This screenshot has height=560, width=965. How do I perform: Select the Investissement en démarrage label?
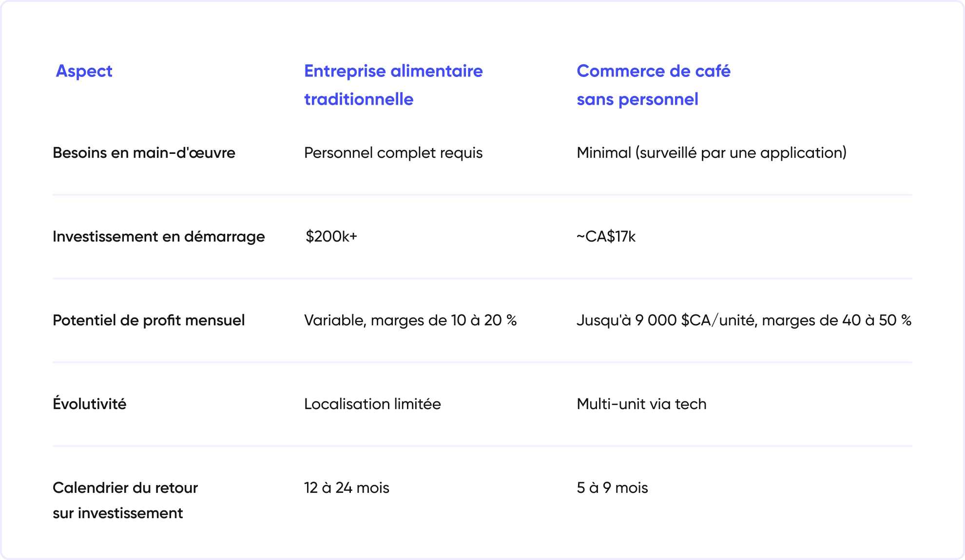[x=158, y=237]
